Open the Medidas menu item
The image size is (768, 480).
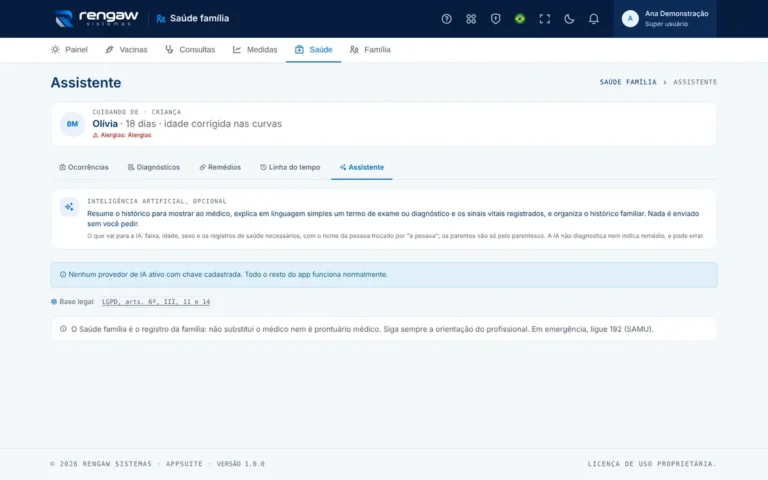tap(255, 49)
